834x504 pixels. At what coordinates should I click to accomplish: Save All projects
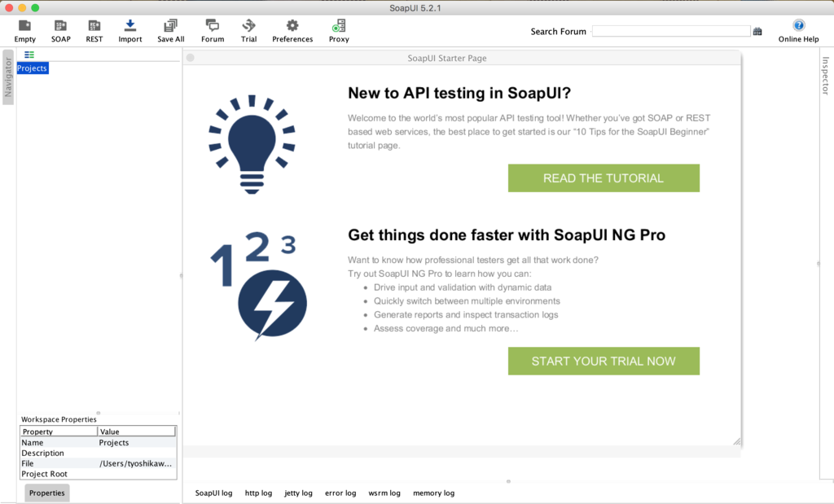[x=171, y=31]
